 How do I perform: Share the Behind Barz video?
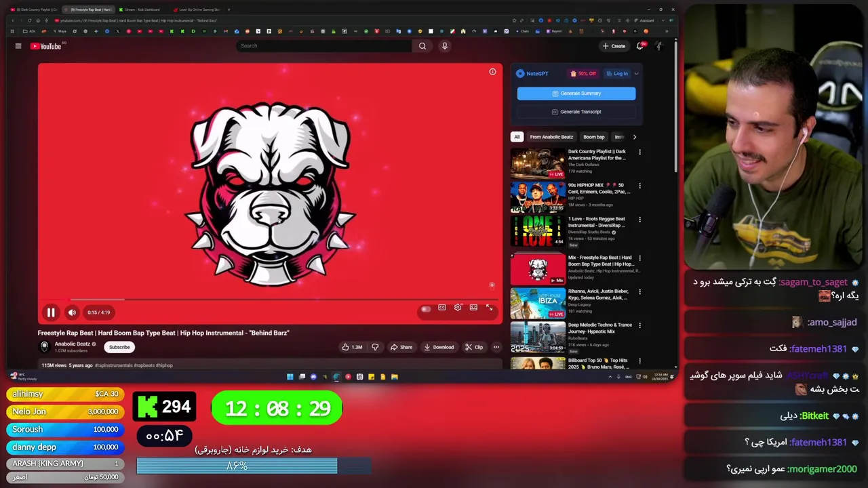pyautogui.click(x=401, y=347)
